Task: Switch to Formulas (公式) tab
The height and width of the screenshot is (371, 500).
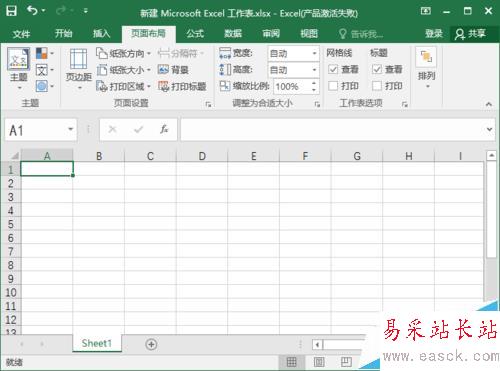Action: 195,34
